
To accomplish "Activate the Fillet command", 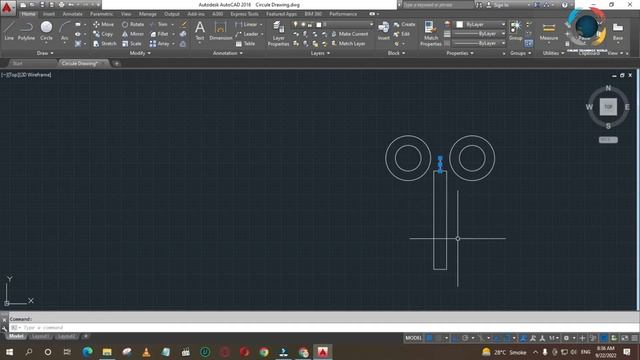I will tap(159, 34).
